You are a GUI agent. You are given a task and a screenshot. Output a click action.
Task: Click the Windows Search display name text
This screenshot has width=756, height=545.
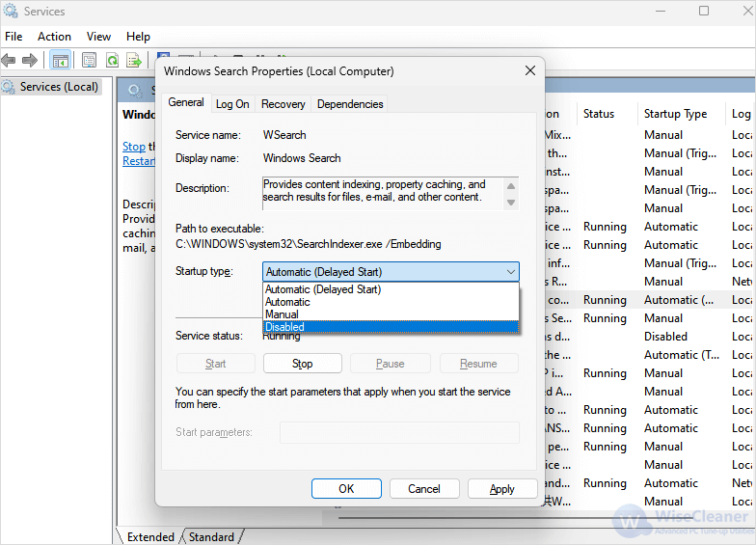click(302, 158)
